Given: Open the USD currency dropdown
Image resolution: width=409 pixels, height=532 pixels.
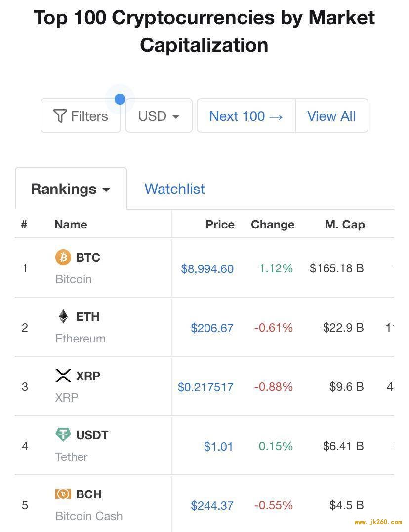Looking at the screenshot, I should (159, 115).
